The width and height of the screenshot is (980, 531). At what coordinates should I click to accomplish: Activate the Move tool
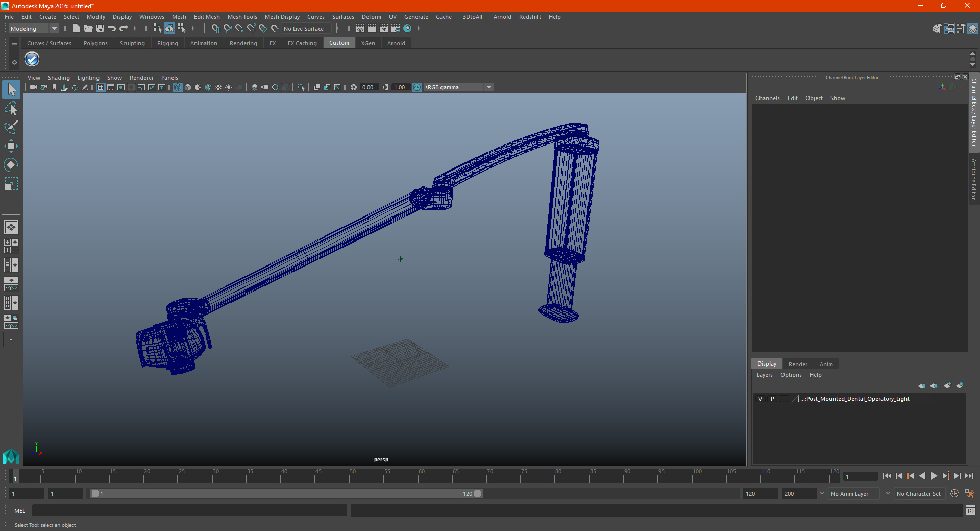pos(11,146)
